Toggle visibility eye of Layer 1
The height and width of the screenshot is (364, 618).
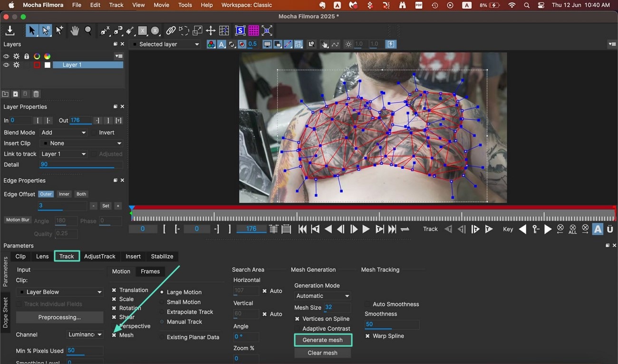click(x=6, y=65)
